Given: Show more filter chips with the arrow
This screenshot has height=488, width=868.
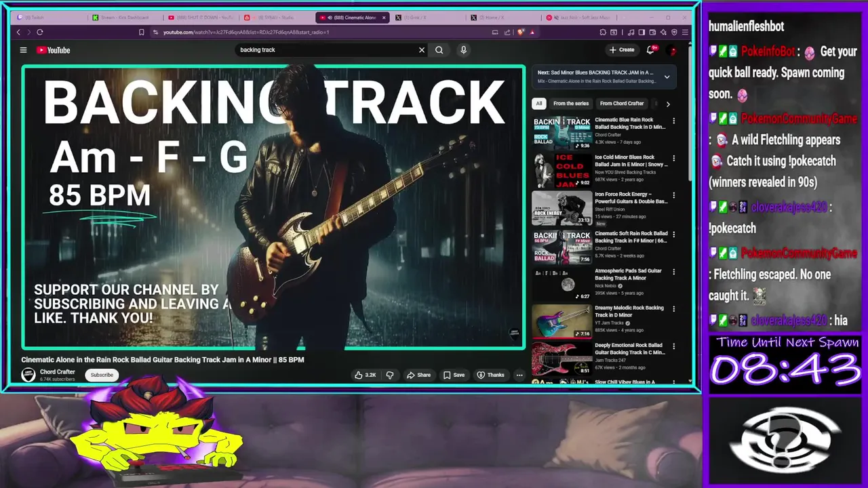Looking at the screenshot, I should (x=668, y=104).
